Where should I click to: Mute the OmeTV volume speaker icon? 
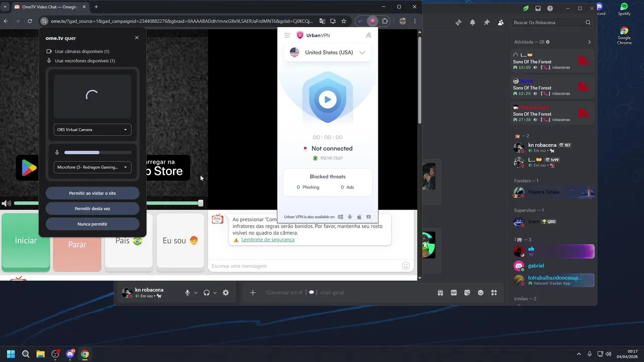[x=6, y=203]
